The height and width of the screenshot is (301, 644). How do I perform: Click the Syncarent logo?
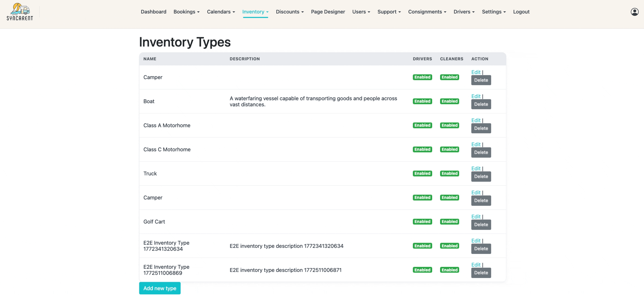[20, 12]
